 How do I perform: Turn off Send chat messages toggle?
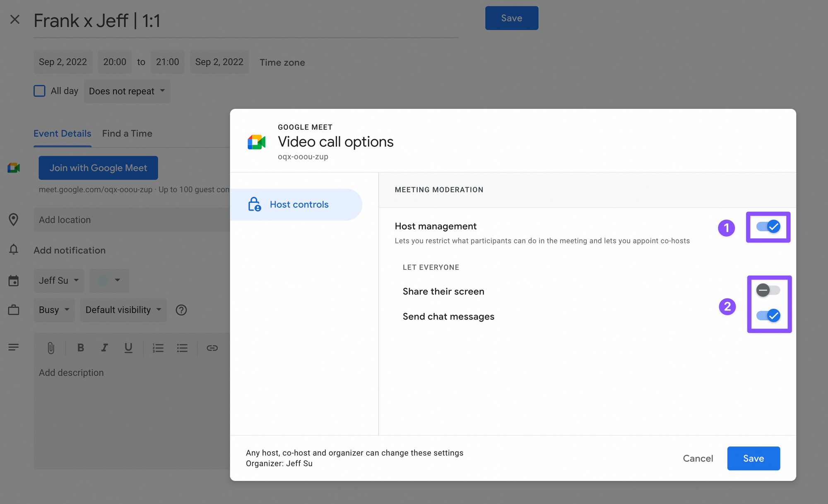tap(768, 316)
